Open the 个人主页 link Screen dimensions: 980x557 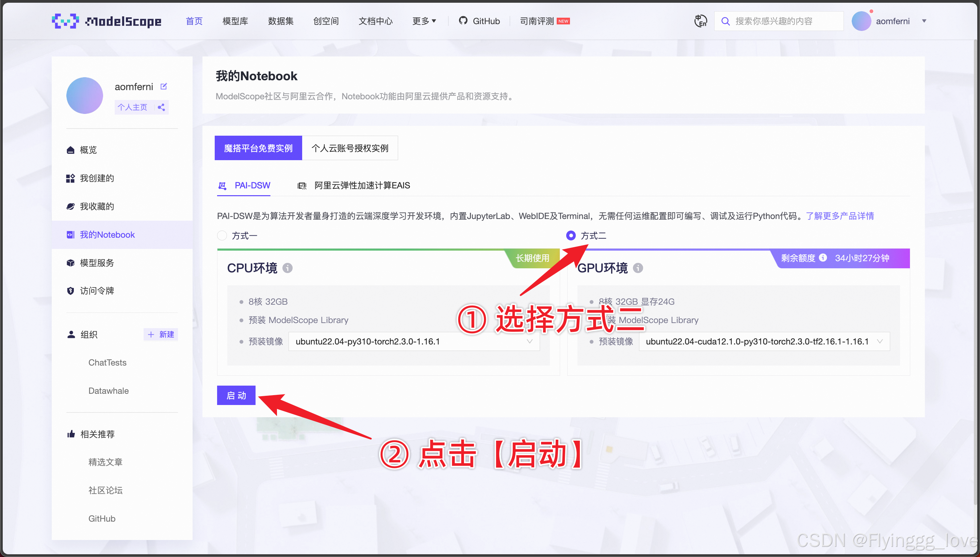pos(132,107)
